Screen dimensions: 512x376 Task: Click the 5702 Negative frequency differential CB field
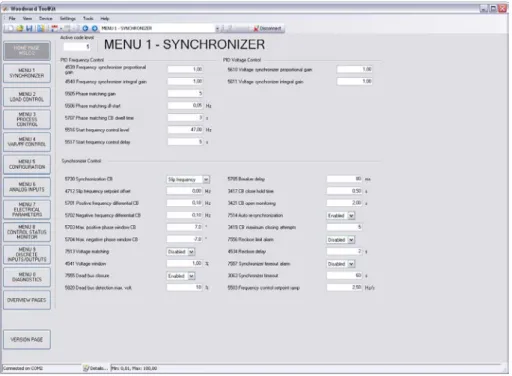(185, 215)
